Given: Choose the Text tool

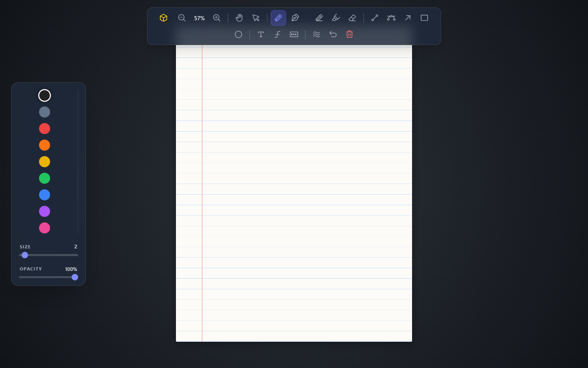Looking at the screenshot, I should [261, 34].
